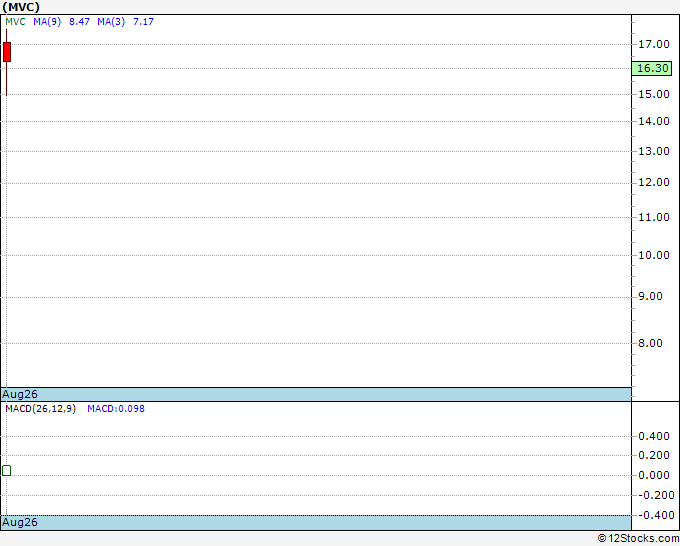Click the 15.00 price axis label
This screenshot has width=680, height=546.
click(654, 94)
